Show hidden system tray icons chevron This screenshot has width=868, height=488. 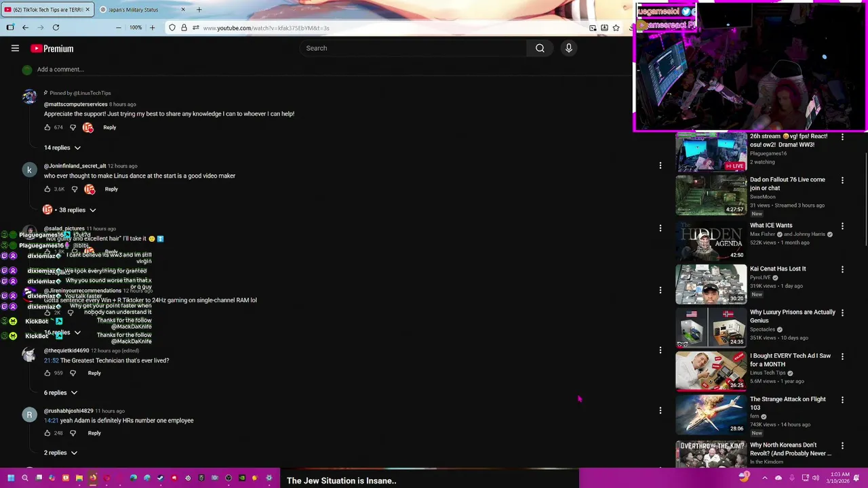pos(765,478)
